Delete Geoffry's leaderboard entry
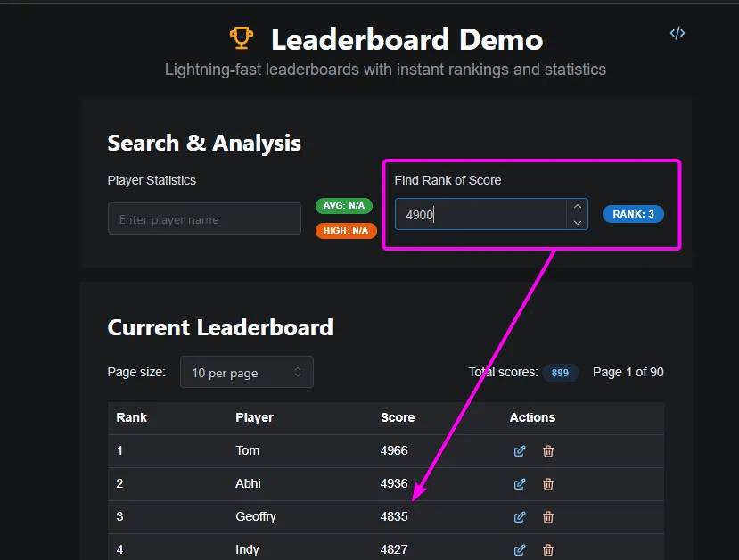Screen dimensions: 739x560 point(548,517)
